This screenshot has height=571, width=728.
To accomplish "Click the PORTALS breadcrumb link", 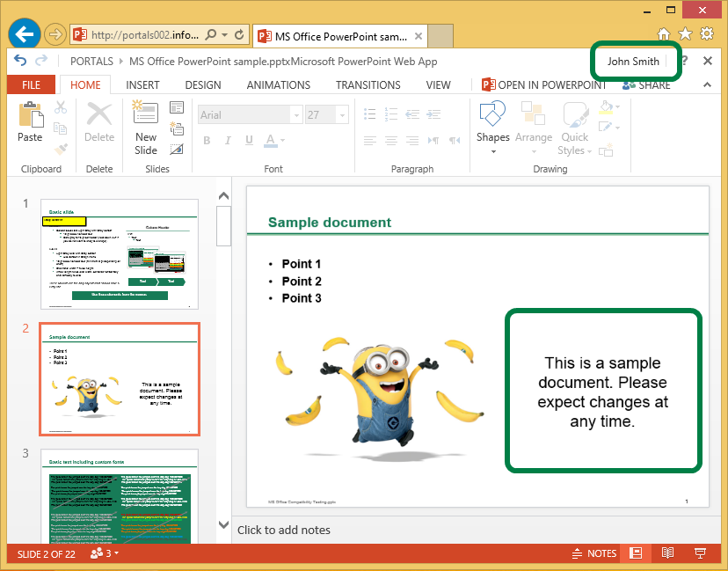I will [x=91, y=62].
